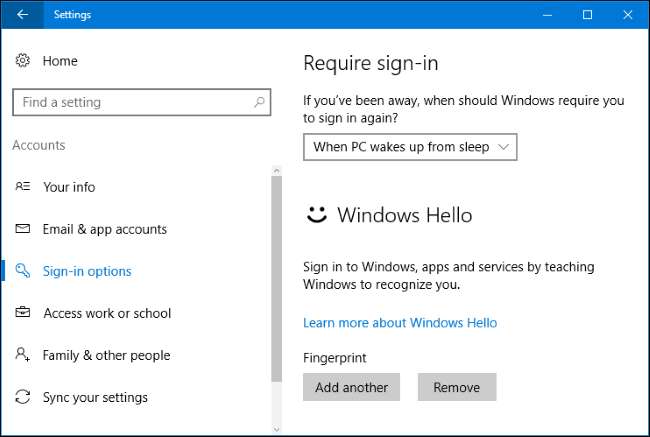650x437 pixels.
Task: Click the back arrow in the title bar
Action: click(x=22, y=14)
